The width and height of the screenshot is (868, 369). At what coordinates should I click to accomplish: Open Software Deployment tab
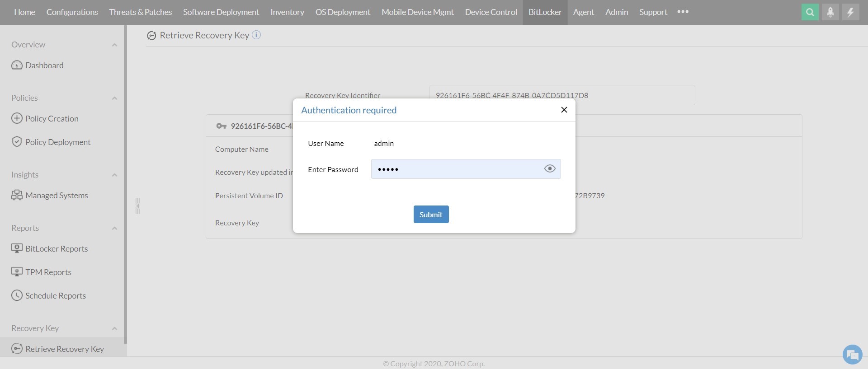pos(221,12)
